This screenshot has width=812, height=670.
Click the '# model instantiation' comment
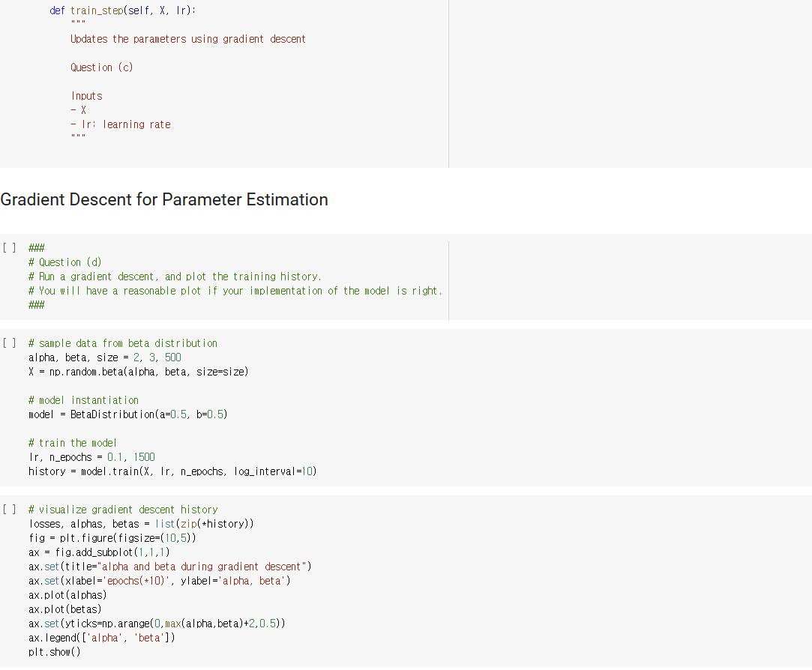click(83, 399)
